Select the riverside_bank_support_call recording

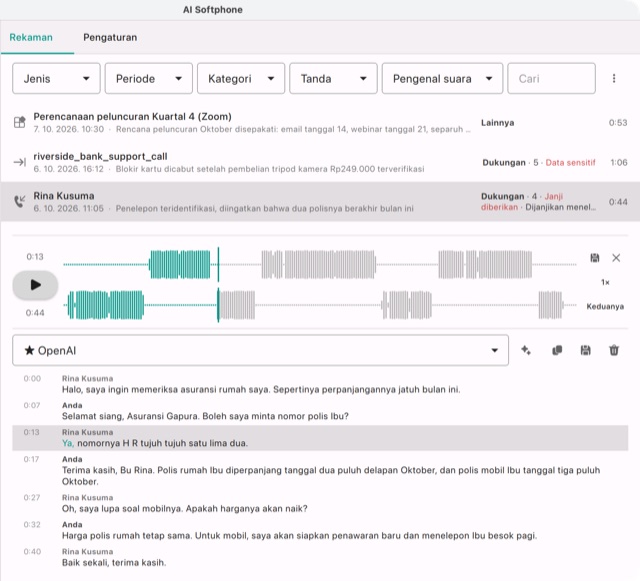[320, 162]
